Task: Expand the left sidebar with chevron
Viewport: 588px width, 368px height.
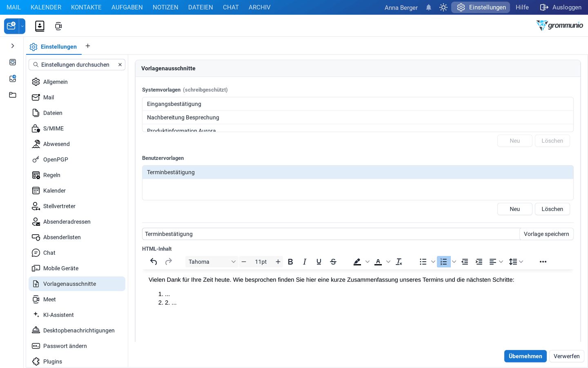Action: 13,46
